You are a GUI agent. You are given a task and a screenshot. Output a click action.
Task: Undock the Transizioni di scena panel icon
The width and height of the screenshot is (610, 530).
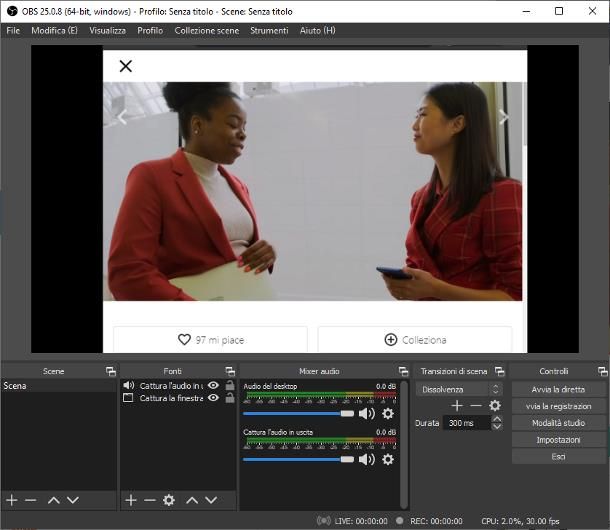tap(499, 371)
